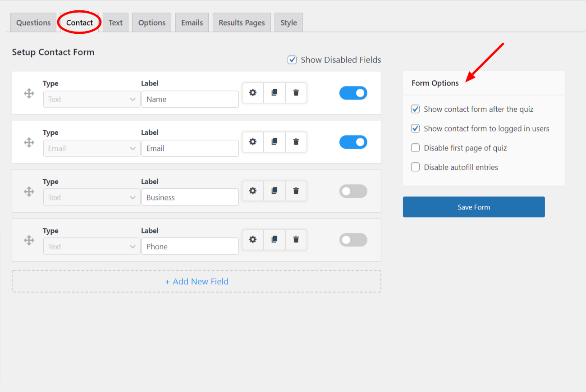Image resolution: width=586 pixels, height=392 pixels.
Task: Open the Emails tab
Action: 192,22
